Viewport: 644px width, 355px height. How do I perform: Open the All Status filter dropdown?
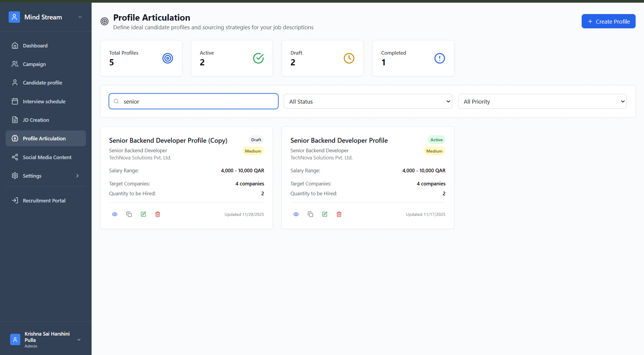coord(368,102)
